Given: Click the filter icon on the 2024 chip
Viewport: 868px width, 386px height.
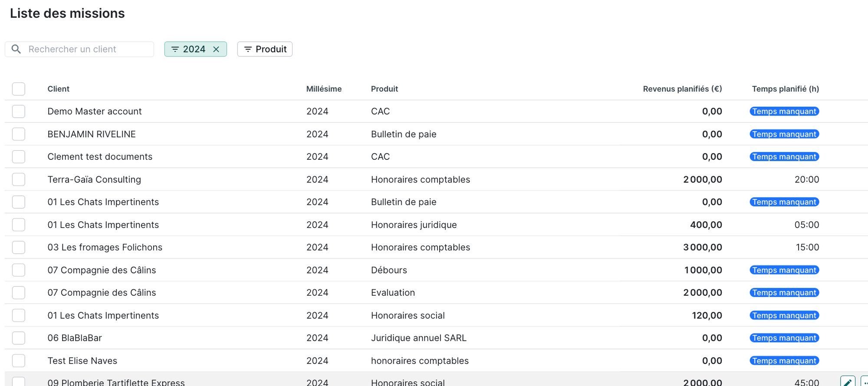Looking at the screenshot, I should (175, 49).
